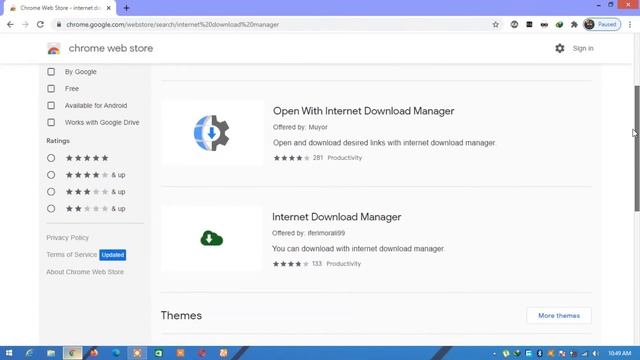Open the Terms of Service link
This screenshot has height=360, width=640.
coord(71,255)
